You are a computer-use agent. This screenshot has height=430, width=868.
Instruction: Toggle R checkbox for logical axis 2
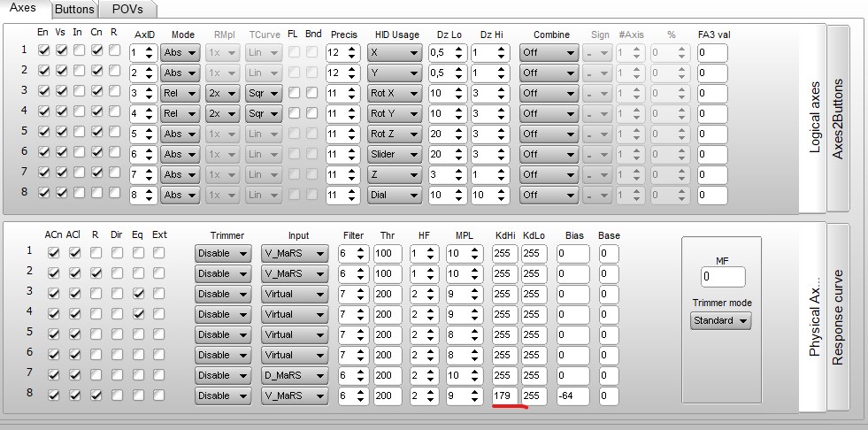point(115,70)
